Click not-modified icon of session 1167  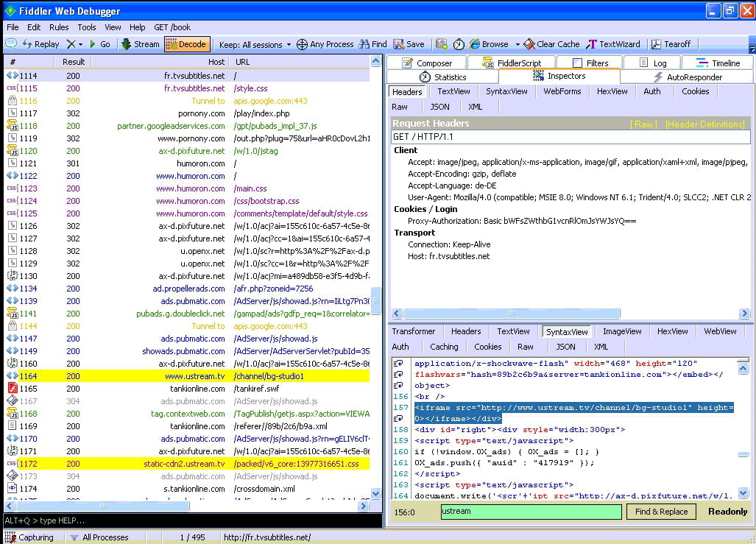[x=12, y=400]
